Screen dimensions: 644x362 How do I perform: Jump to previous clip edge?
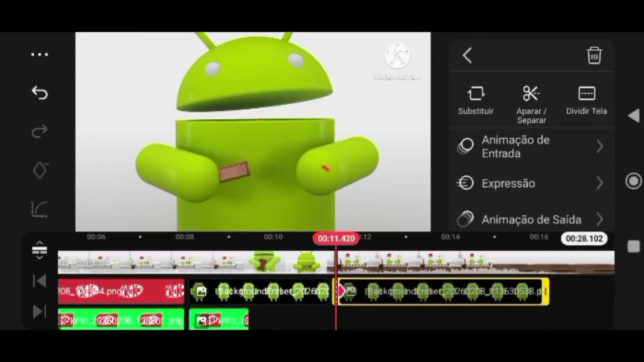tap(39, 281)
